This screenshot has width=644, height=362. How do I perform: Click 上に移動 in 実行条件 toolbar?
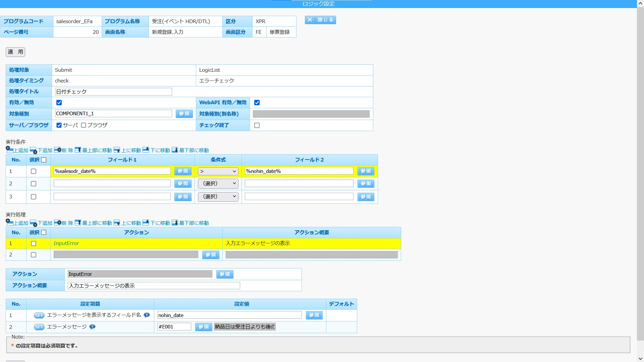(x=127, y=150)
